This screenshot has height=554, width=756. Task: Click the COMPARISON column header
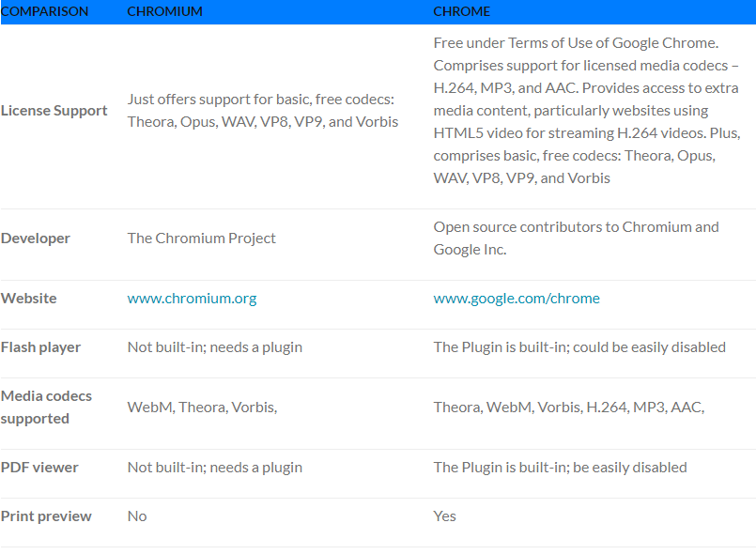(x=44, y=11)
